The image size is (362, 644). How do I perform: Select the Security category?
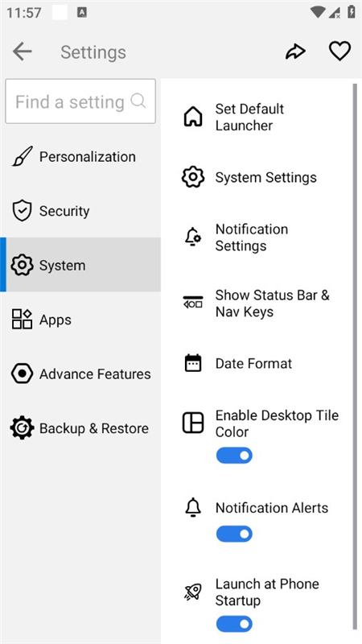(80, 211)
